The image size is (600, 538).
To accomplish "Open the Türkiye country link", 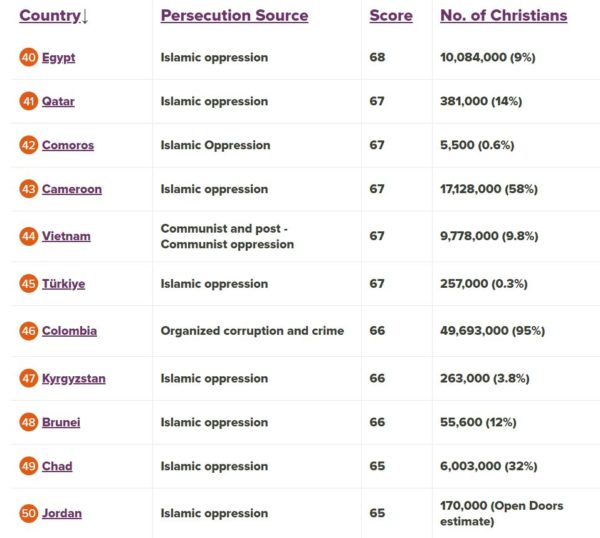I will (x=63, y=284).
